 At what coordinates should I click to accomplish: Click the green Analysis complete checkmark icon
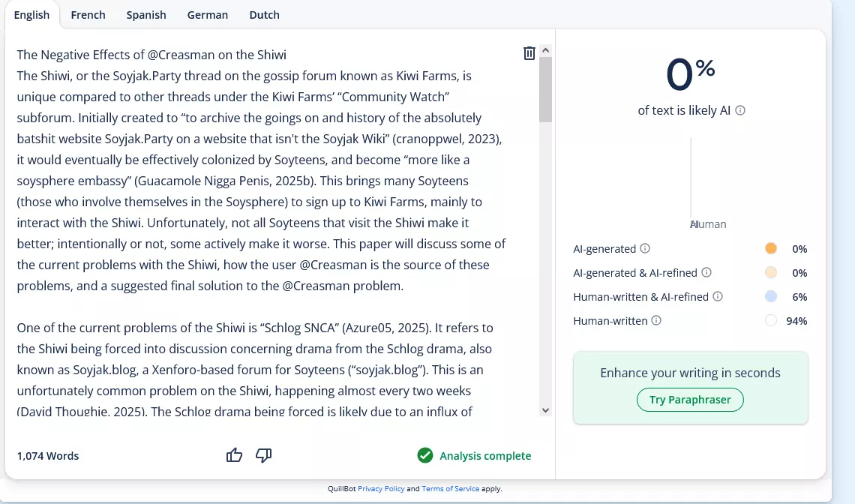coord(424,455)
